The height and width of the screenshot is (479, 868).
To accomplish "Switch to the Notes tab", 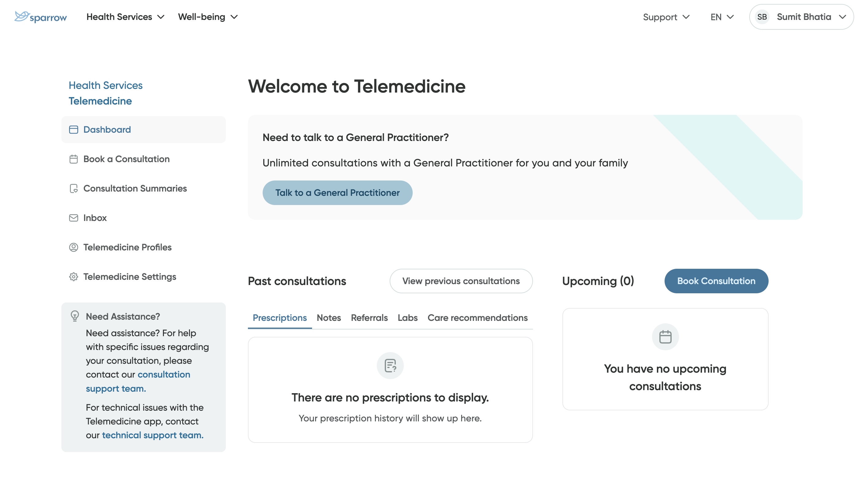I will tap(329, 318).
